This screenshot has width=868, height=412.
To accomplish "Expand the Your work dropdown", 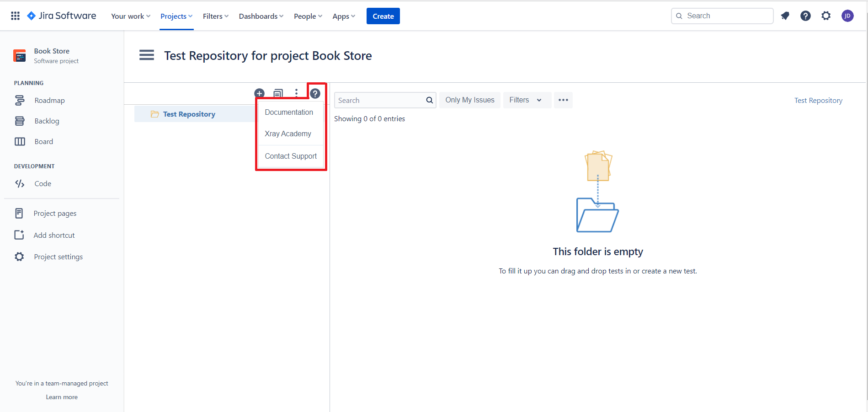I will click(x=131, y=16).
